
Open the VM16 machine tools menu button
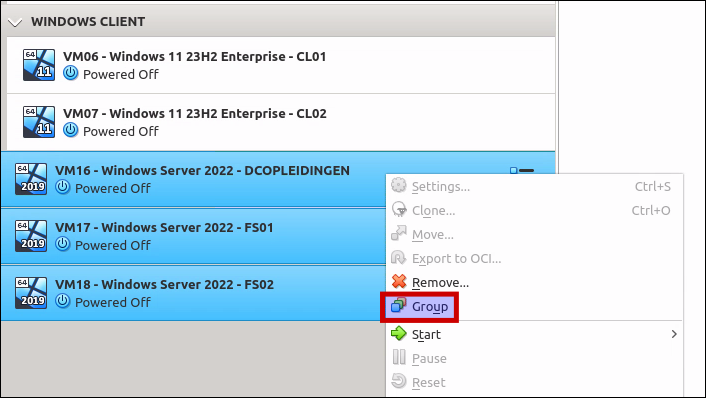click(x=522, y=170)
